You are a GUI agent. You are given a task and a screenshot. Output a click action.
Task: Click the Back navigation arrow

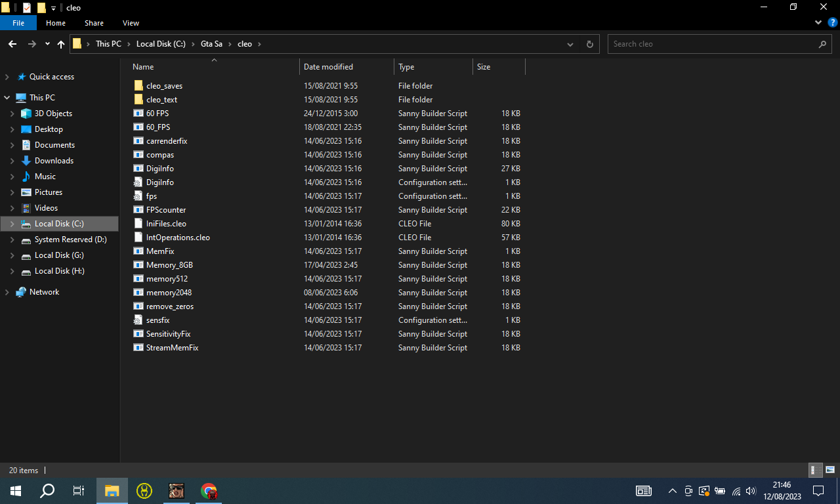[x=12, y=44]
